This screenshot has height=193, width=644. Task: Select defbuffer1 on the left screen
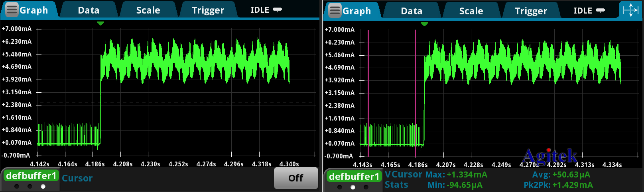[x=31, y=176]
